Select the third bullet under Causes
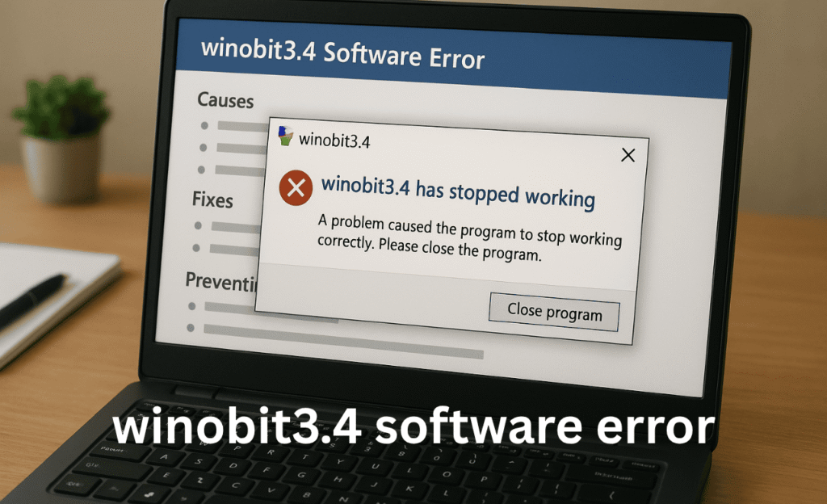827x504 pixels. [x=232, y=170]
